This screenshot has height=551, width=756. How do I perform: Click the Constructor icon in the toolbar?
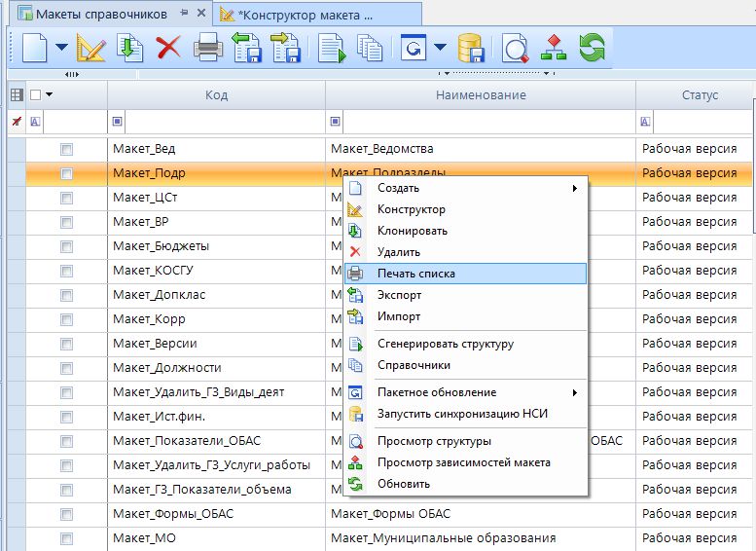(x=90, y=47)
